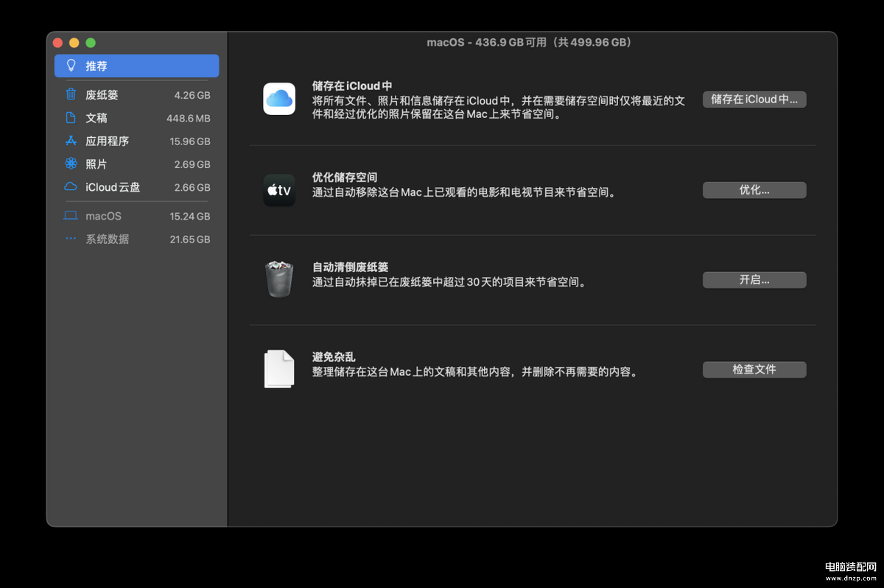Click the App Store icon beside 应用程序
The image size is (884, 588).
[x=71, y=141]
